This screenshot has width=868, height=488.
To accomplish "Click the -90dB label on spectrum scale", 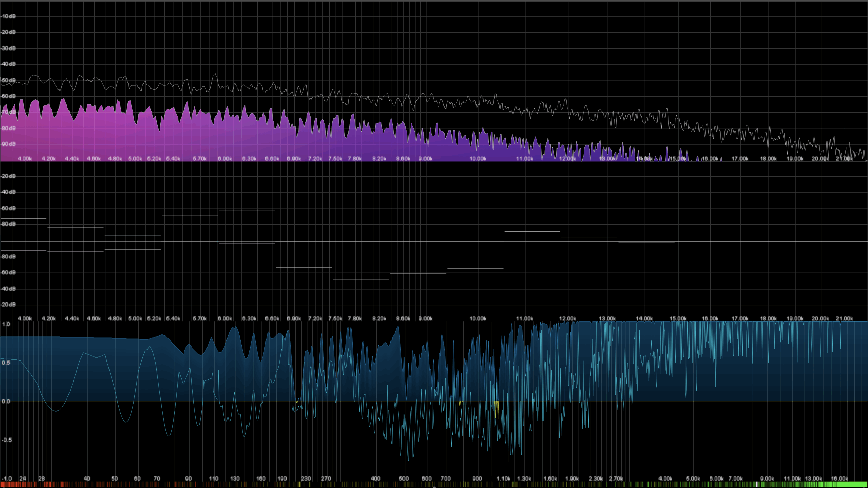I will pyautogui.click(x=8, y=144).
